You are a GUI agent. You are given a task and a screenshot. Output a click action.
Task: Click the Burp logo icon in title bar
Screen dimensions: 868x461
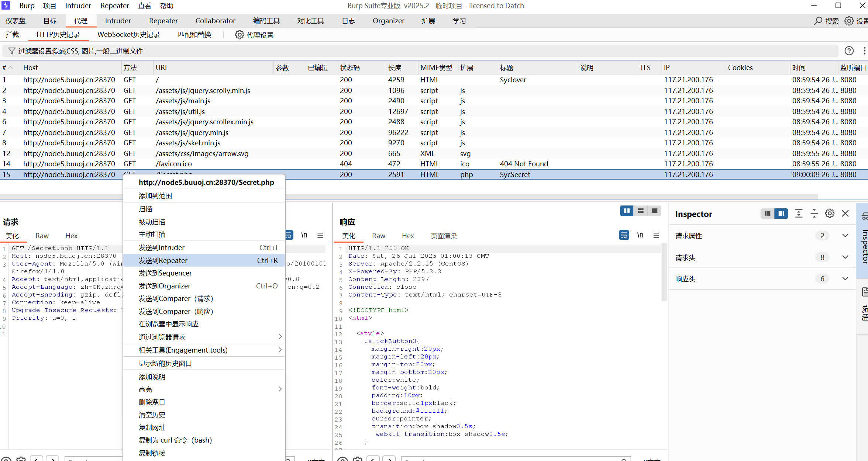click(6, 6)
